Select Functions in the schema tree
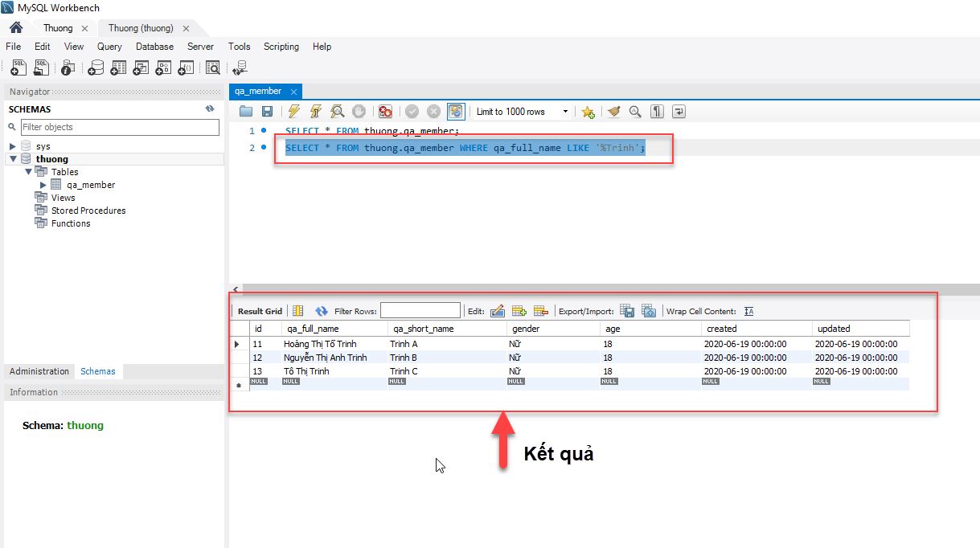The image size is (980, 548). tap(71, 223)
